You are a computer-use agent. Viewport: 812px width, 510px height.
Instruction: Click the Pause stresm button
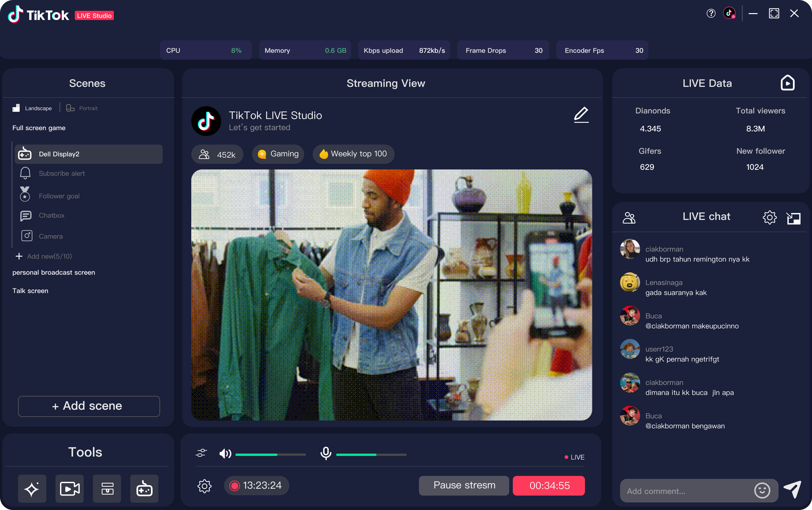coord(464,486)
